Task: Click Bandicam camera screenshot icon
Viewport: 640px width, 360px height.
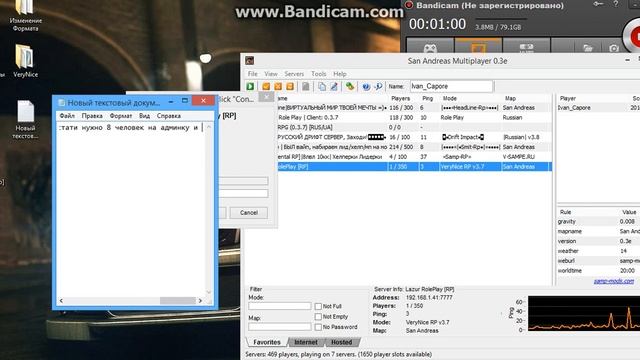Action: (614, 48)
